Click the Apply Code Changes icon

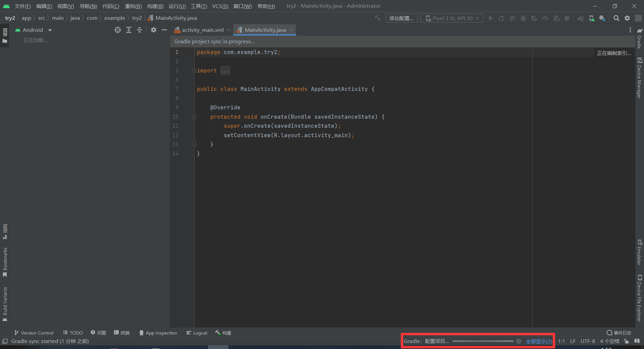pyautogui.click(x=513, y=18)
